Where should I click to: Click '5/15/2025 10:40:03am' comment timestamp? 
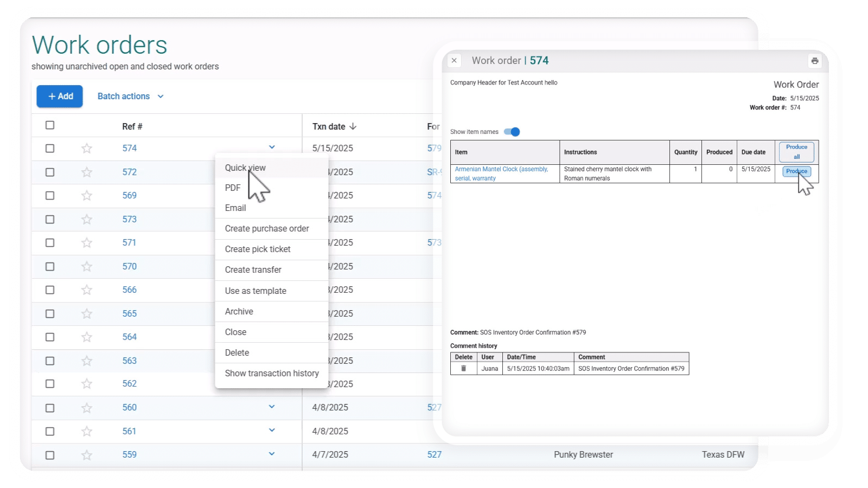click(538, 369)
